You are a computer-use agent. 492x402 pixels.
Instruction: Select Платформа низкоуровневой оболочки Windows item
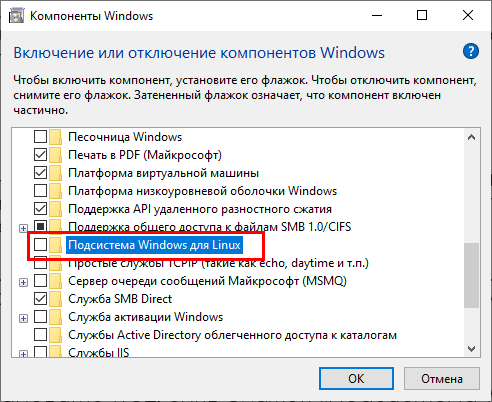click(203, 191)
